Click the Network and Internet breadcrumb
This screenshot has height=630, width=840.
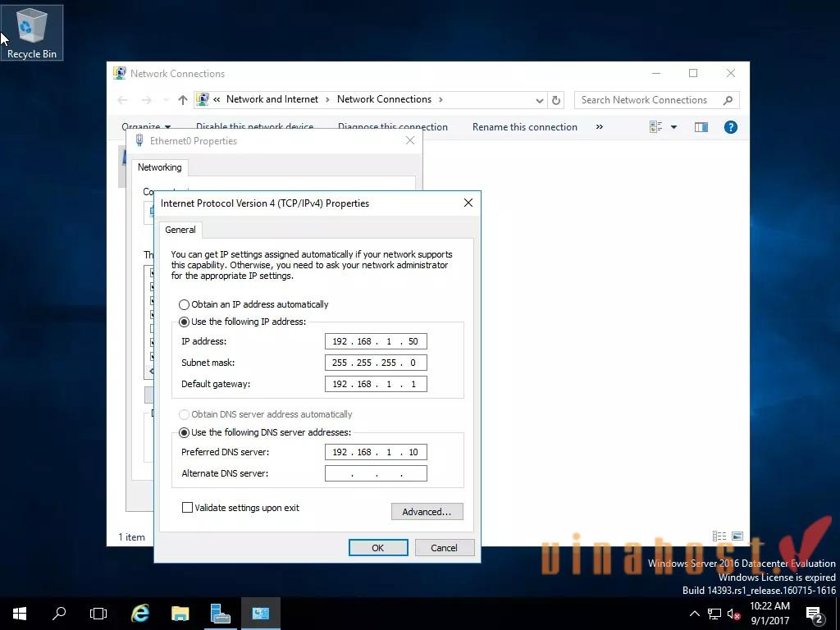click(272, 99)
